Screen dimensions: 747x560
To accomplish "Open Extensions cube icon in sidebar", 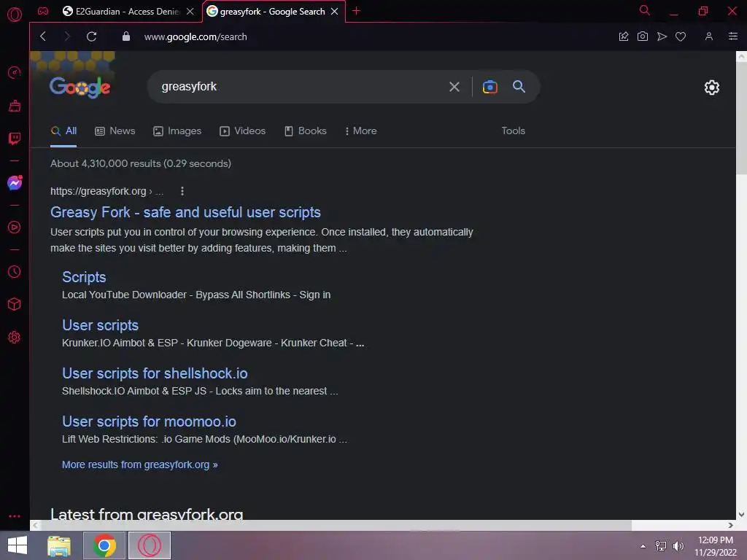I will pyautogui.click(x=15, y=304).
